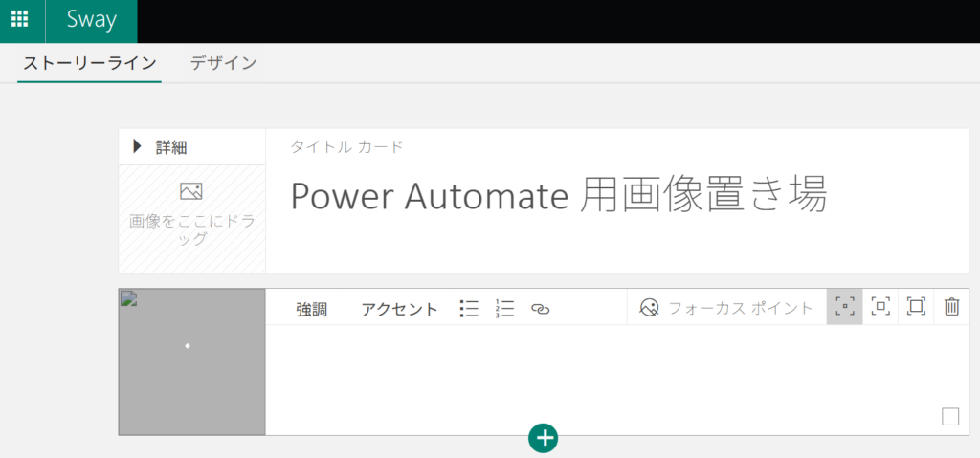The image size is (980, 458).
Task: Open フォーカス ポイント settings
Action: point(727,308)
